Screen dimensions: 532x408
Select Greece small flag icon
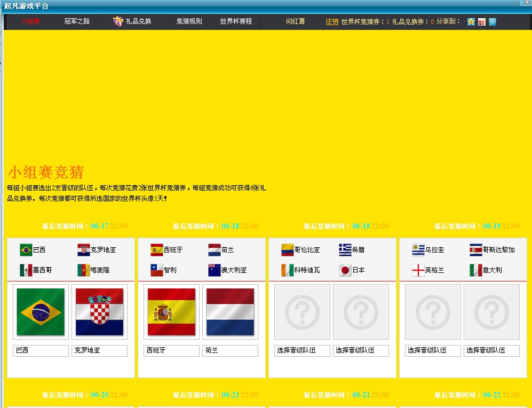click(x=345, y=250)
